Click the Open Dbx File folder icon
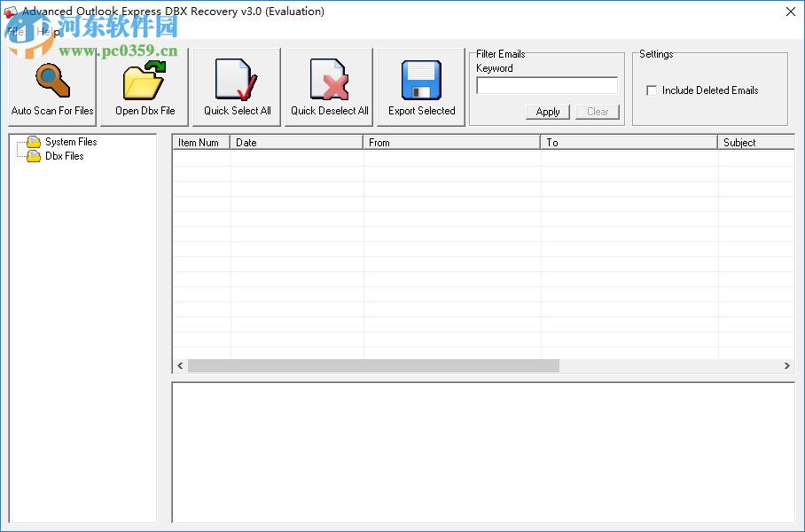This screenshot has width=805, height=532. [x=144, y=80]
